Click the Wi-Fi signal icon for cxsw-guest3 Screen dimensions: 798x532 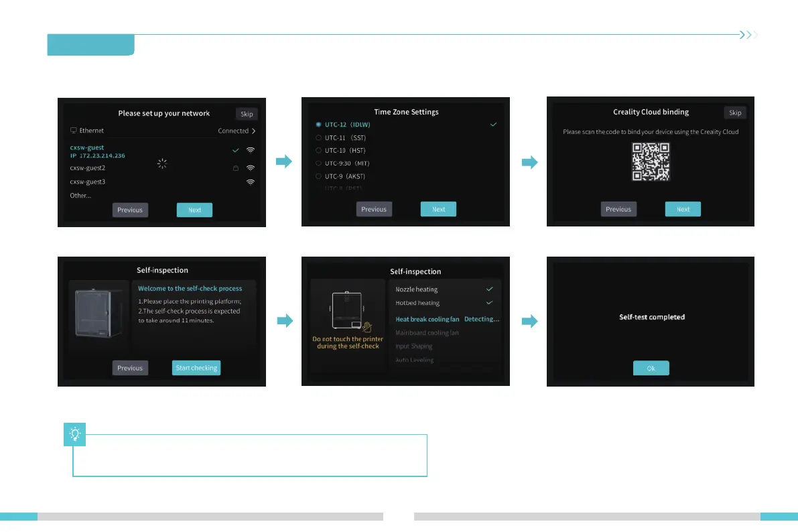point(251,182)
